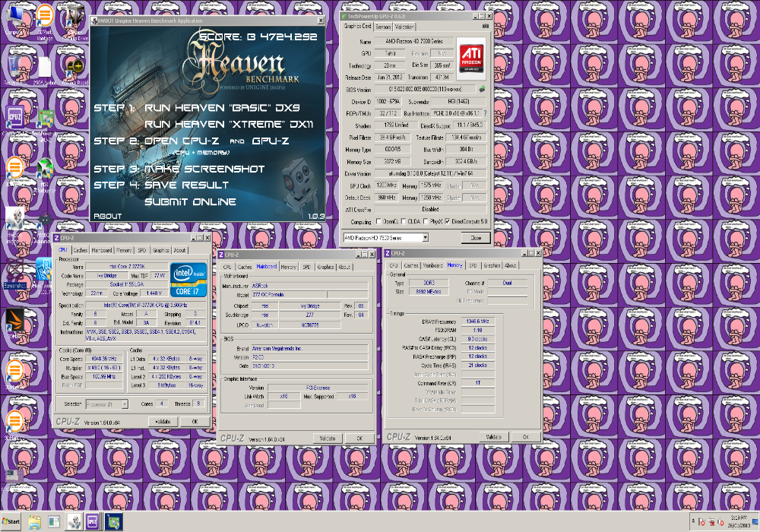
Task: Click OK in the right CPU-Z window
Action: coord(525,436)
